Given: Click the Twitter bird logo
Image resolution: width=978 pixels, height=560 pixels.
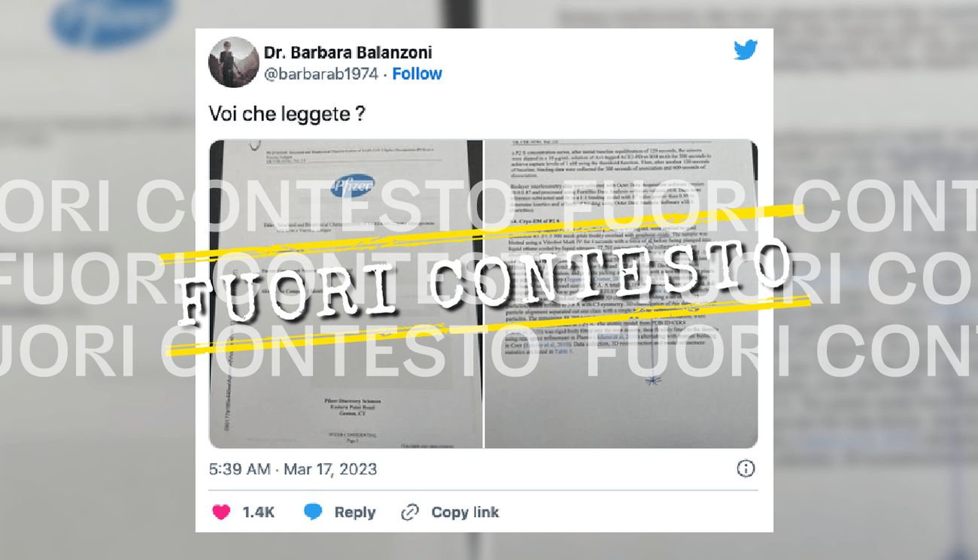Looking at the screenshot, I should coord(746,50).
